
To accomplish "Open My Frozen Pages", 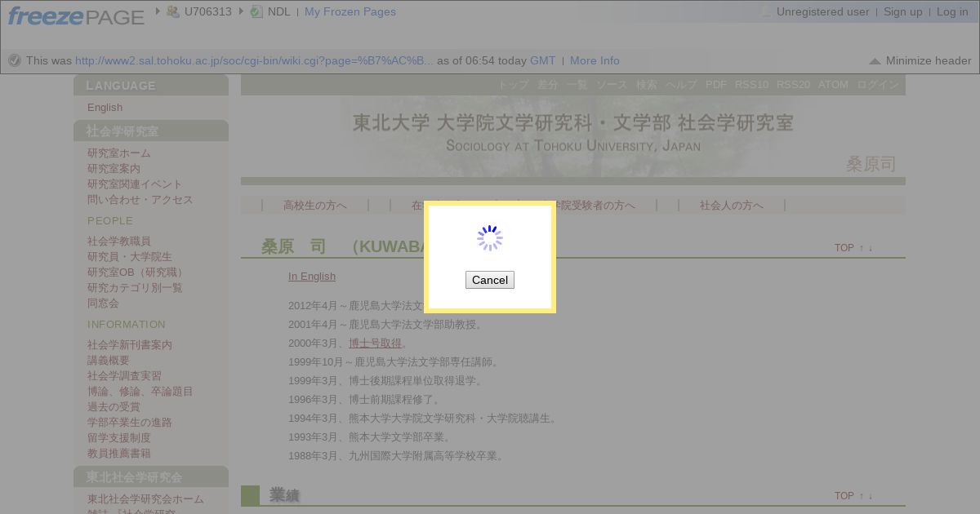I will click(350, 11).
